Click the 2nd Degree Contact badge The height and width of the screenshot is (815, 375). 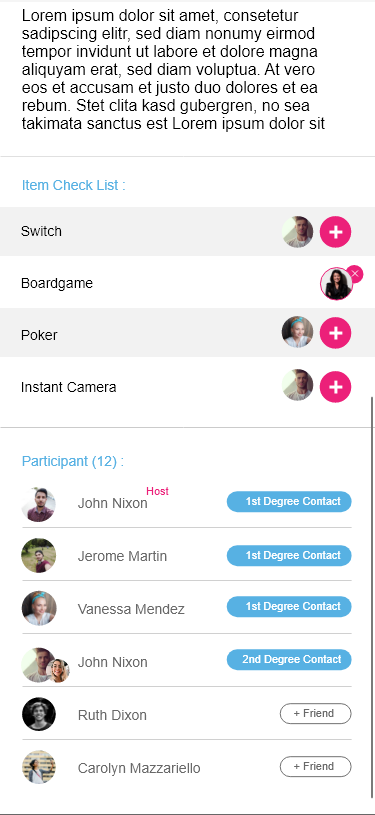pyautogui.click(x=289, y=660)
